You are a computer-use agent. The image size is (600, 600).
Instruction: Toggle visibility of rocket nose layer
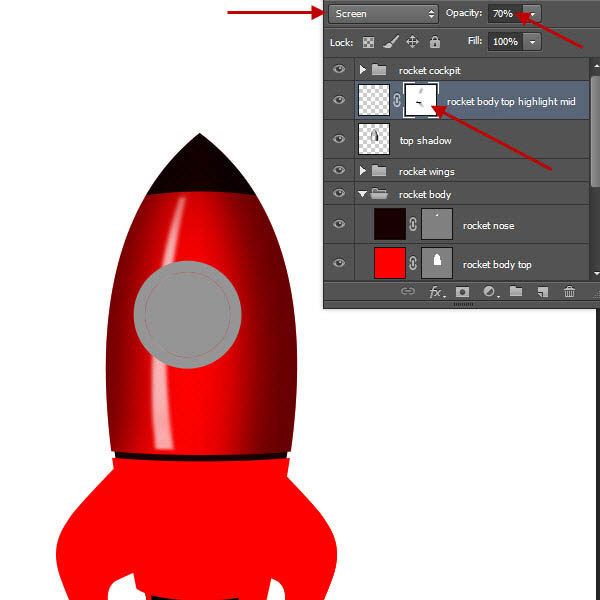[339, 226]
